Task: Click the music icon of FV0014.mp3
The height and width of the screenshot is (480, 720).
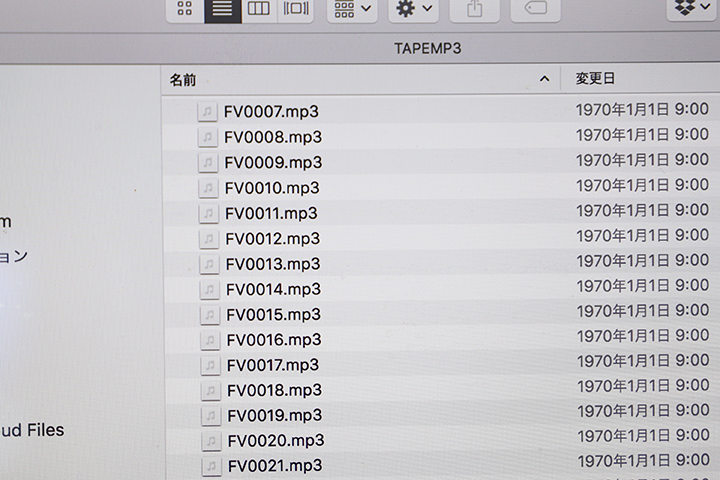Action: [209, 289]
